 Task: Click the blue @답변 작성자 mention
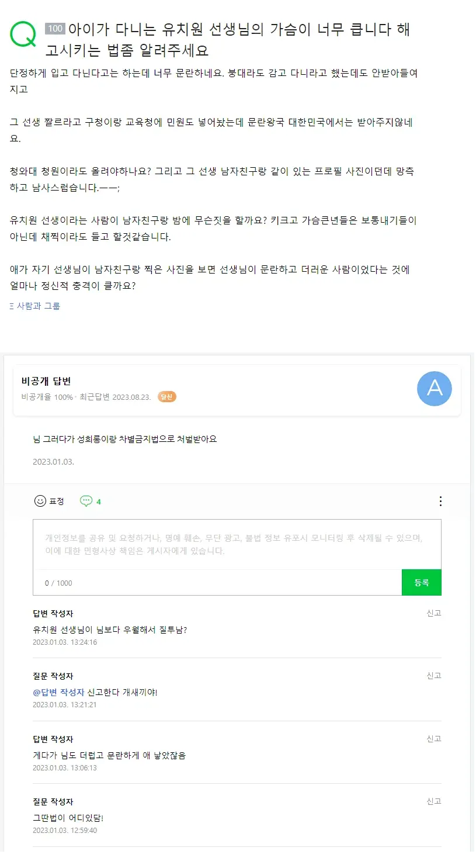58,692
